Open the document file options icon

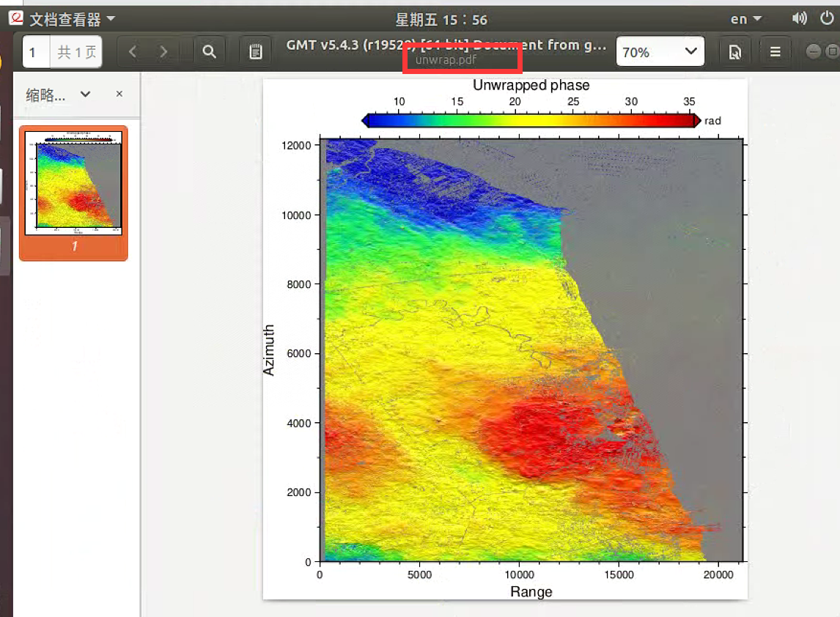click(x=735, y=52)
